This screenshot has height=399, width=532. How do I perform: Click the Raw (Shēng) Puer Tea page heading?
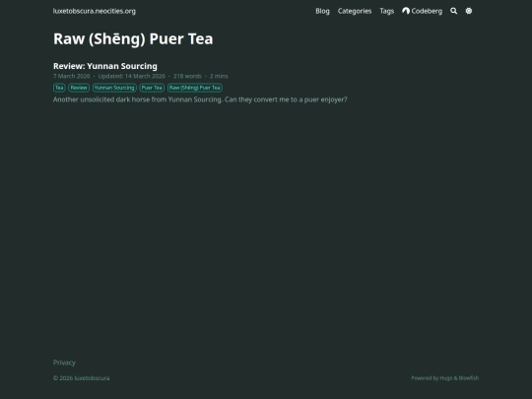coord(133,38)
